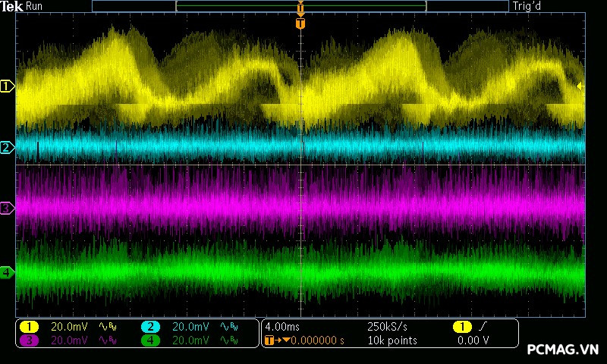
Task: Click the Run acquisition status label
Action: 35,6
